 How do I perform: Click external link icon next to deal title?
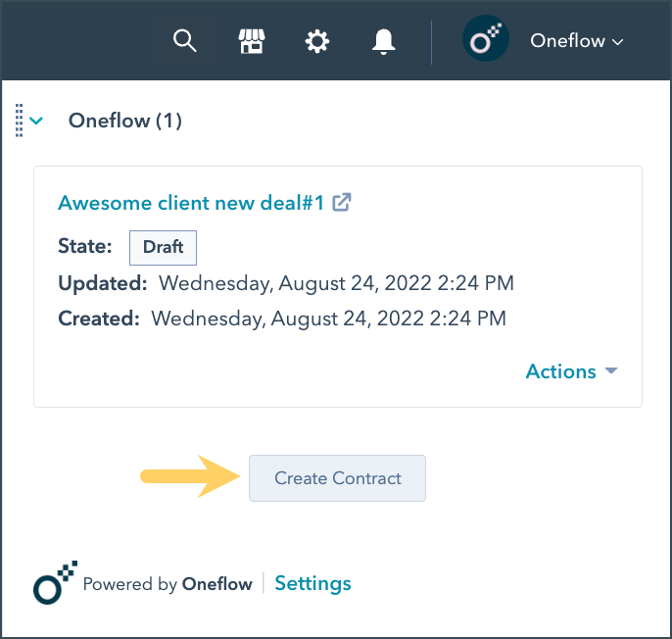[x=342, y=202]
